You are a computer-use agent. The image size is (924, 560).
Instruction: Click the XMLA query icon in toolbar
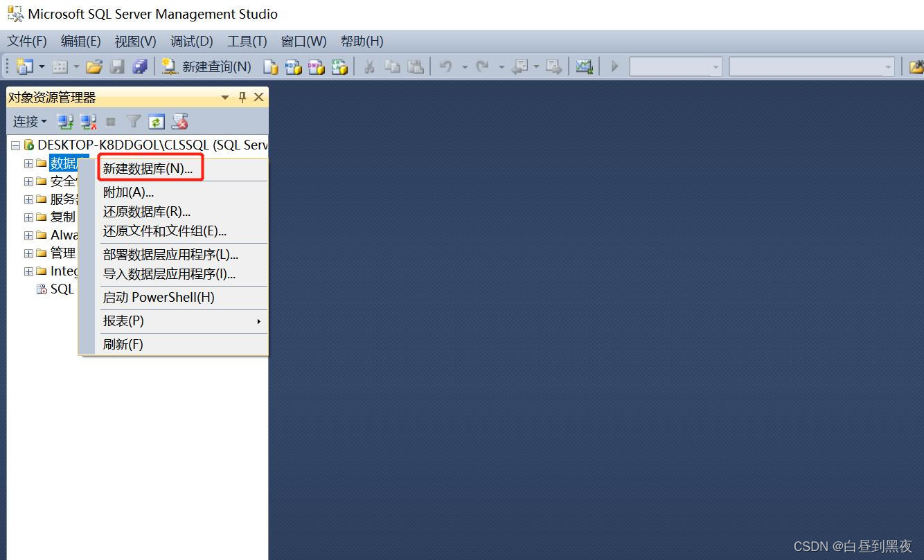339,66
